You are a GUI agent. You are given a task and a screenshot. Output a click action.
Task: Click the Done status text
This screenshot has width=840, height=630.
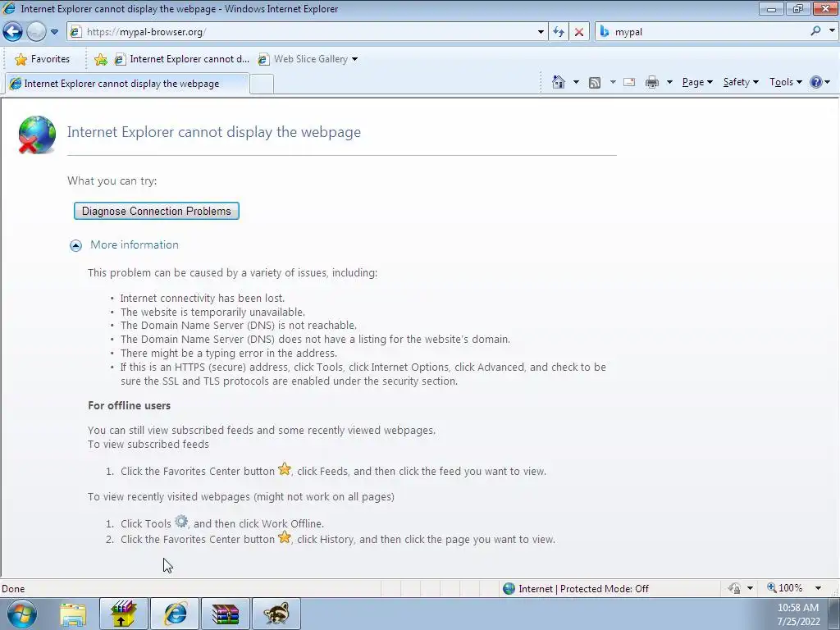(x=13, y=589)
